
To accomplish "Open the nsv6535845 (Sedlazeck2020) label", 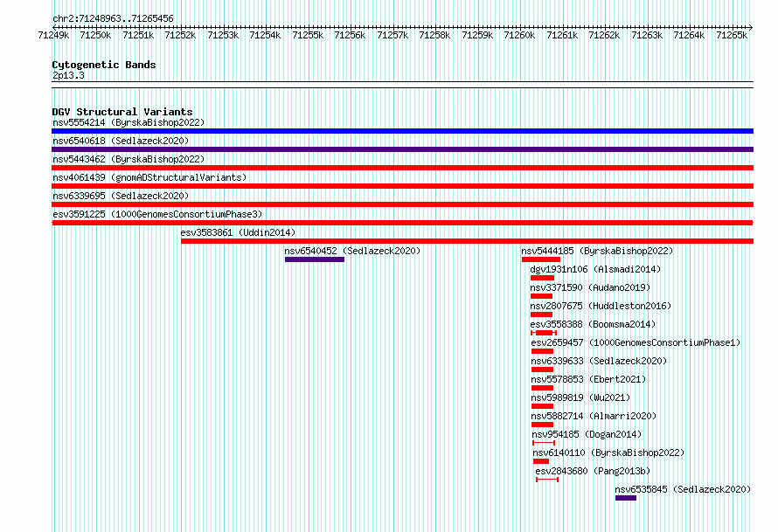I will (x=683, y=489).
